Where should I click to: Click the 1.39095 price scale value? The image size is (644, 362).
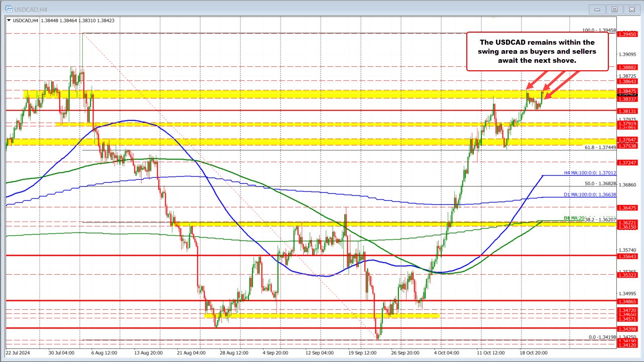tap(627, 54)
